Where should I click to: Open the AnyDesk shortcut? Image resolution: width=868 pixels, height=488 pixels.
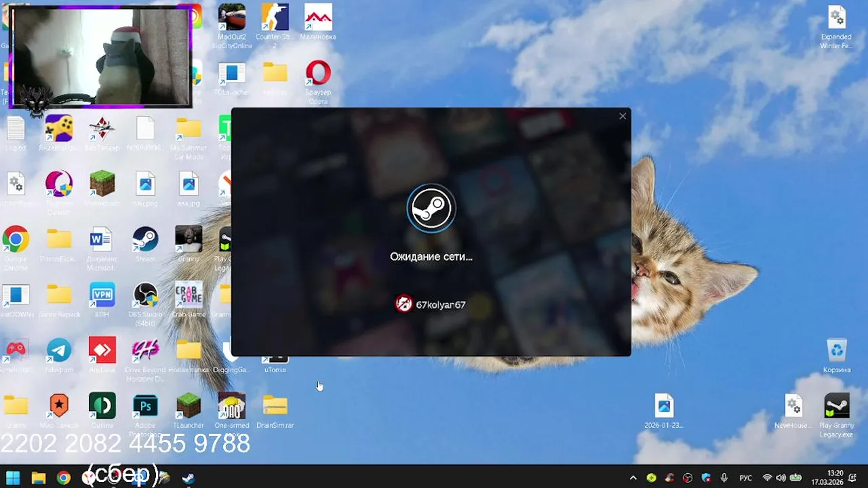(102, 355)
